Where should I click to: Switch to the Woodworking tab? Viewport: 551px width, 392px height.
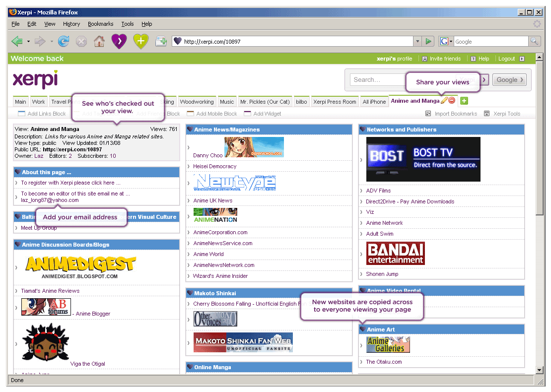(x=197, y=102)
